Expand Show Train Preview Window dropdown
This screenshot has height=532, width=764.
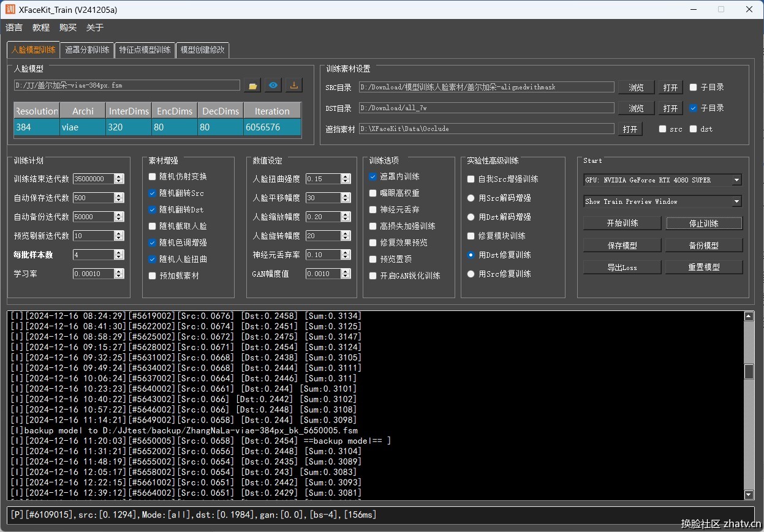[662, 201]
